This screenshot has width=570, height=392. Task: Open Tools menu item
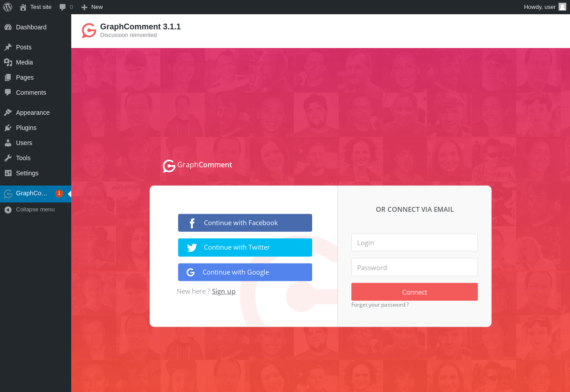coord(36,158)
